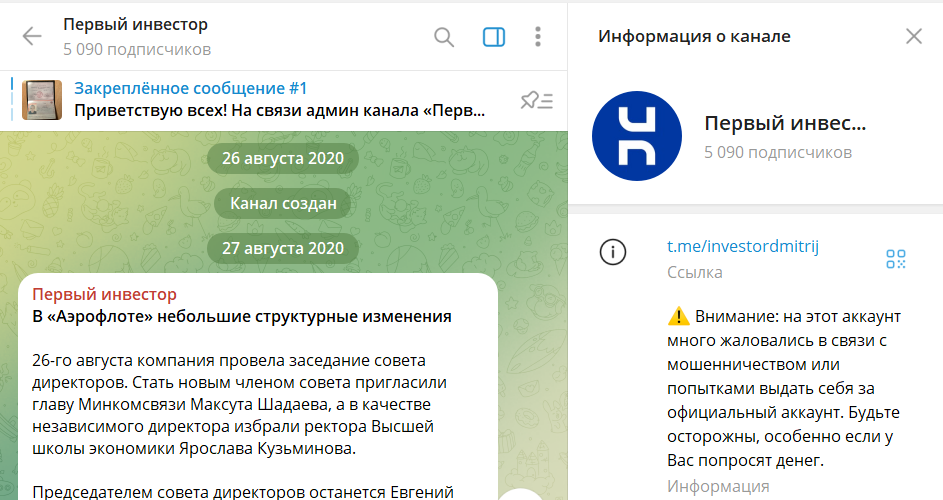Click the 'Ссылка' label under the link
Viewport: 943px width, 500px height.
(x=695, y=273)
